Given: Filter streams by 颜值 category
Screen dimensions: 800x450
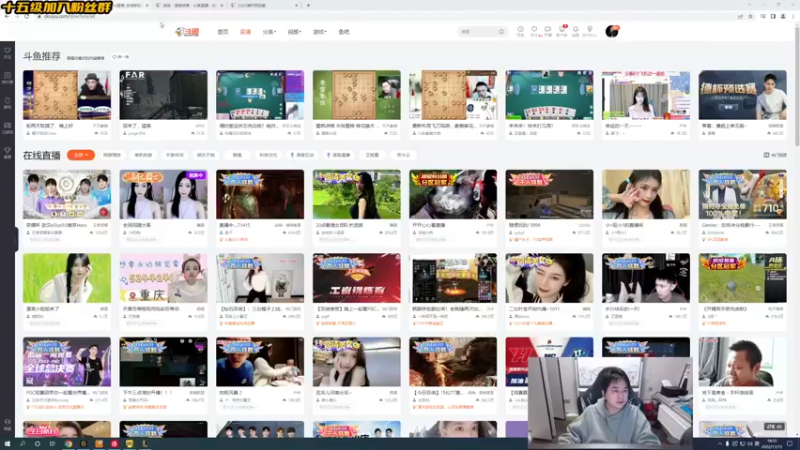Looking at the screenshot, I should 237,155.
